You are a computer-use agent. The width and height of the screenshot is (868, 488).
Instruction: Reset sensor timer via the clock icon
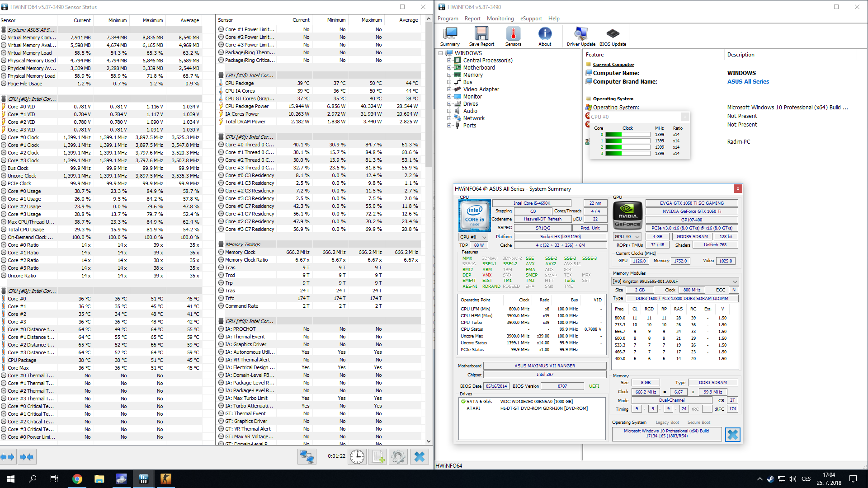[x=357, y=457]
